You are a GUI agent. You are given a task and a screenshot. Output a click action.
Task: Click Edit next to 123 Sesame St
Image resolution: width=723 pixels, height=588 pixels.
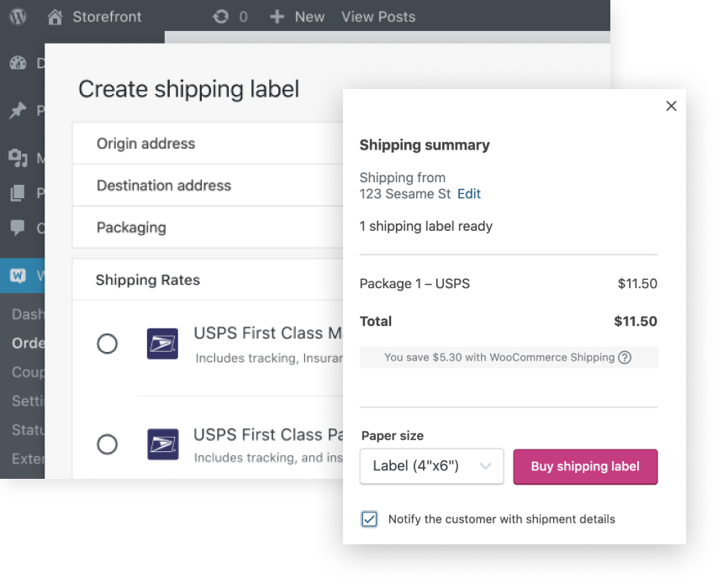468,193
